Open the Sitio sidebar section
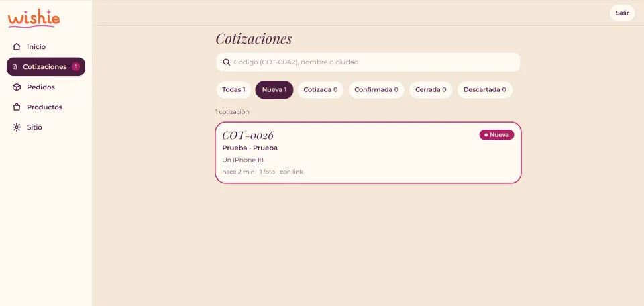The image size is (644, 306). (46, 127)
